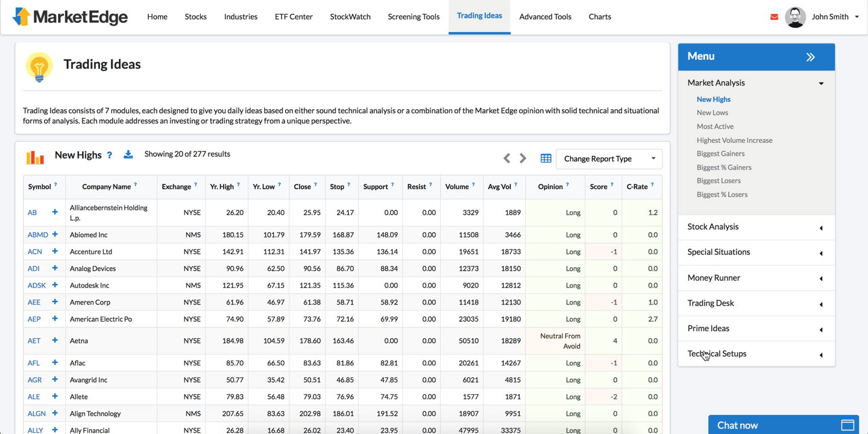Click the C-Rate column help icon
The width and height of the screenshot is (868, 434).
click(x=652, y=184)
